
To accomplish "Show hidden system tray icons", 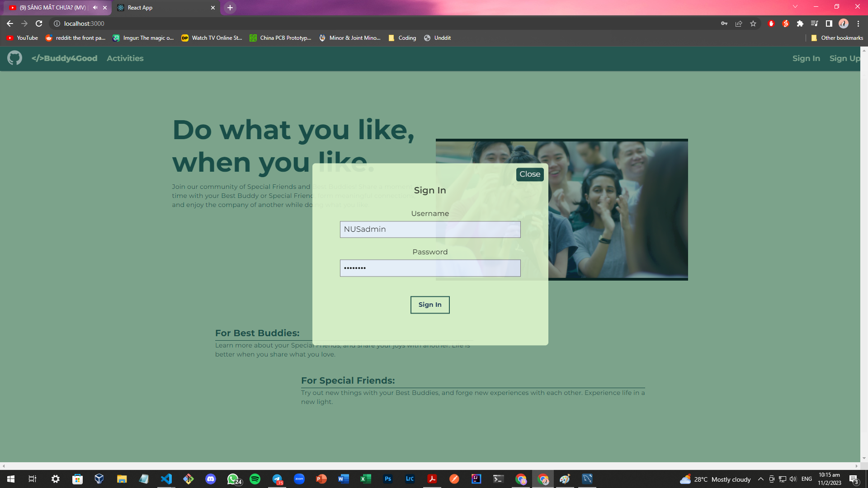I will coord(761,479).
